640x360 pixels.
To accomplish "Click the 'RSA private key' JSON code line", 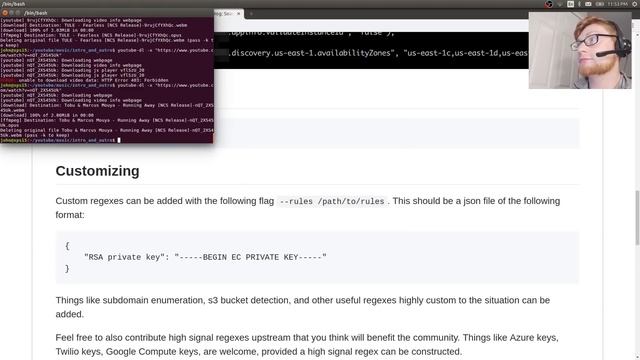I will click(x=205, y=257).
